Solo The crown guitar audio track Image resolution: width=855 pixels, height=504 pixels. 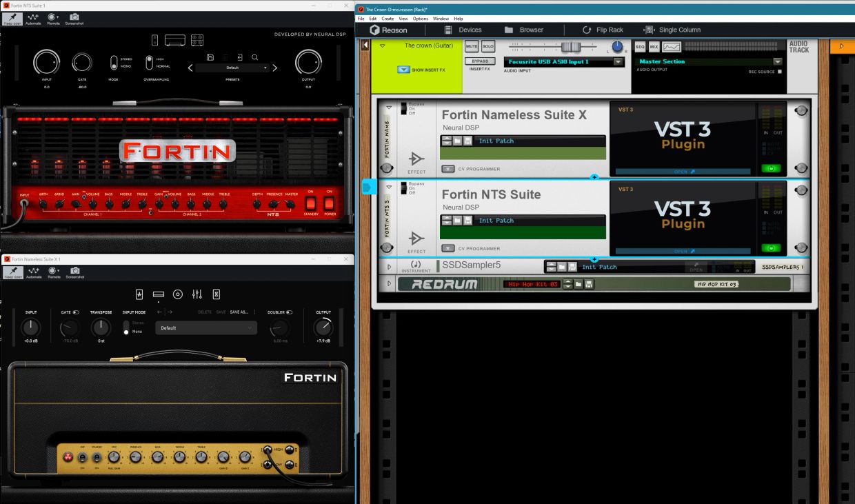(488, 47)
